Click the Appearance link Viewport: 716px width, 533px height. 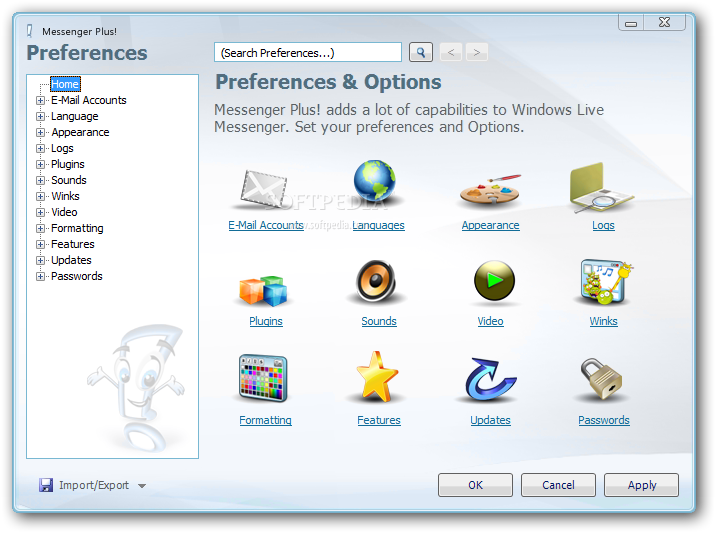490,225
